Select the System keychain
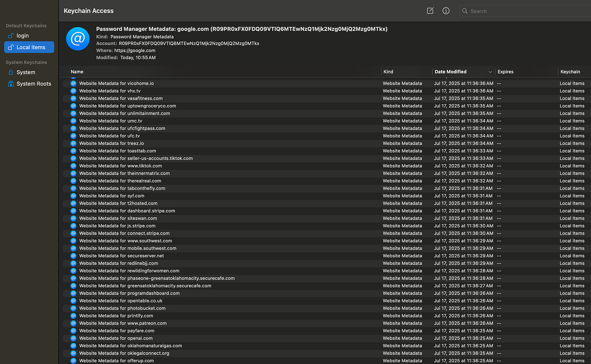591x364 pixels. click(x=29, y=72)
